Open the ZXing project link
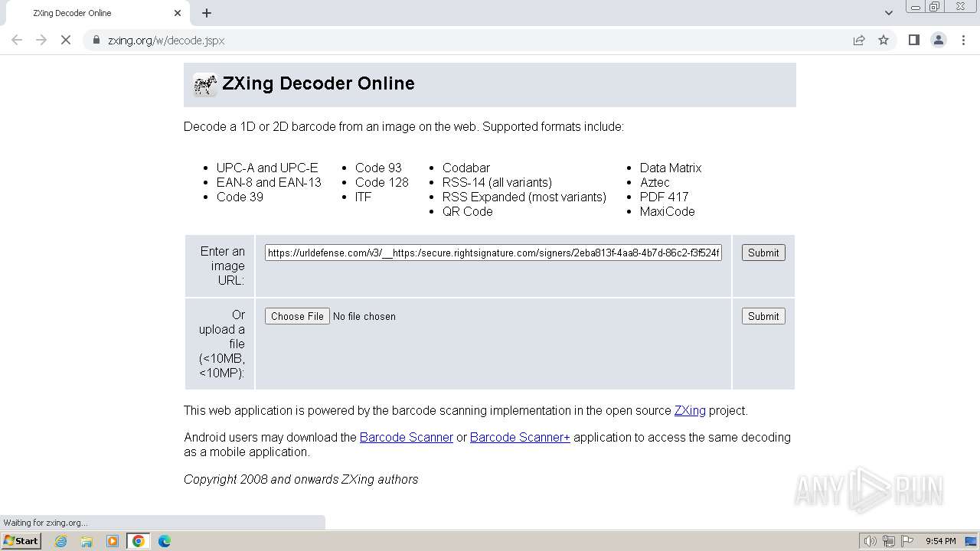The height and width of the screenshot is (551, 980). tap(690, 410)
